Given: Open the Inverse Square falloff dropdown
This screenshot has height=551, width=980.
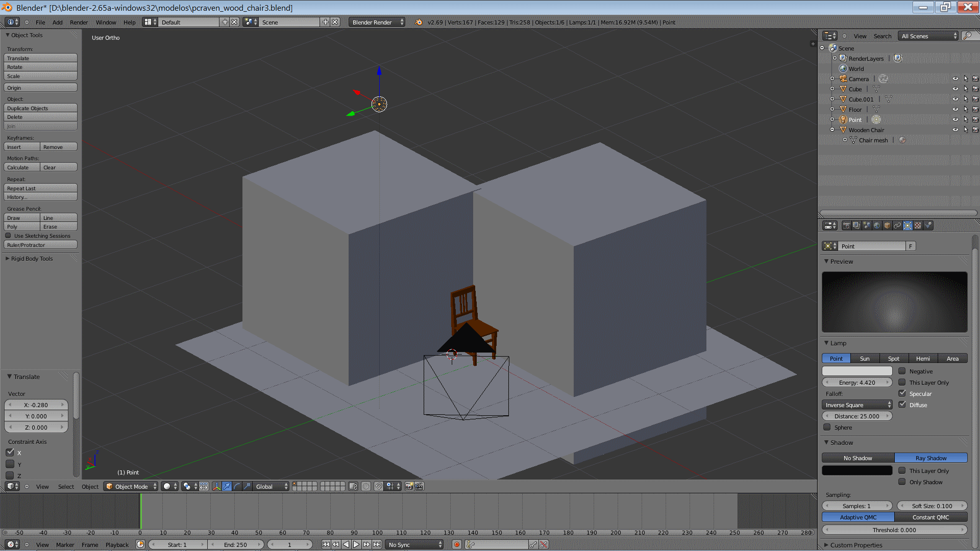Looking at the screenshot, I should coord(857,405).
